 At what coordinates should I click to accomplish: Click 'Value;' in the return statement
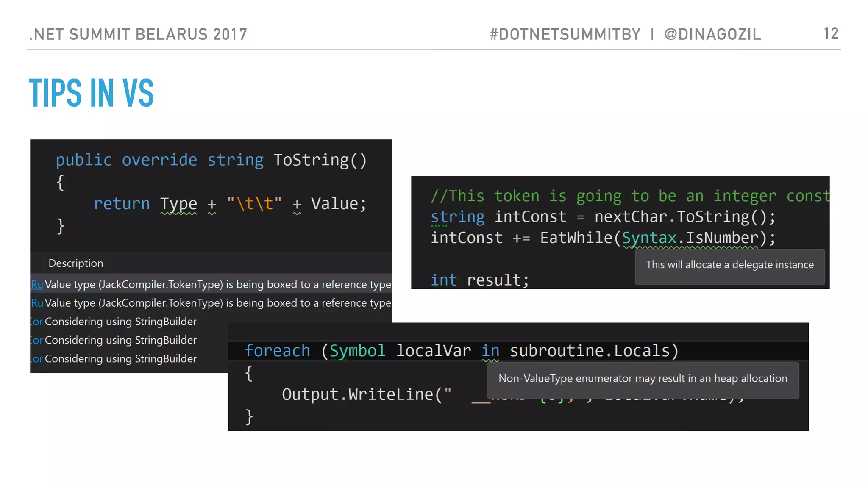pyautogui.click(x=339, y=204)
